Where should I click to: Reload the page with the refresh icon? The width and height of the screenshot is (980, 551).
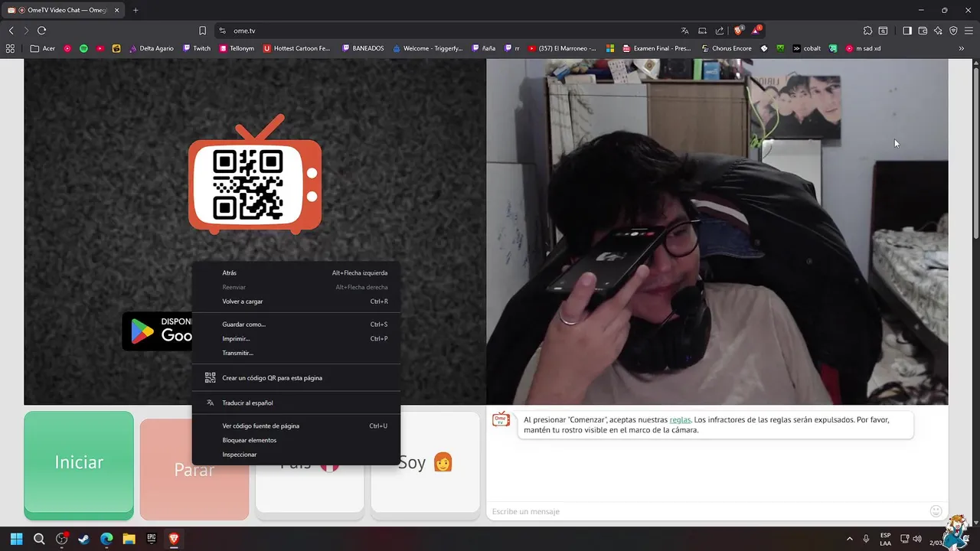[41, 31]
